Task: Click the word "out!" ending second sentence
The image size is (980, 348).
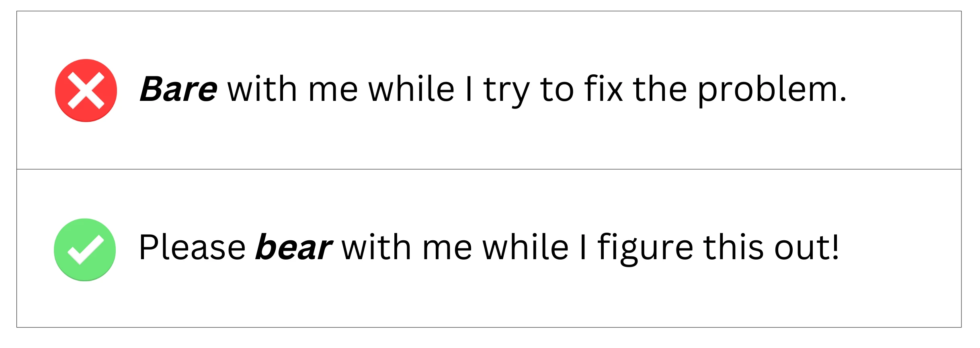Action: [x=807, y=247]
